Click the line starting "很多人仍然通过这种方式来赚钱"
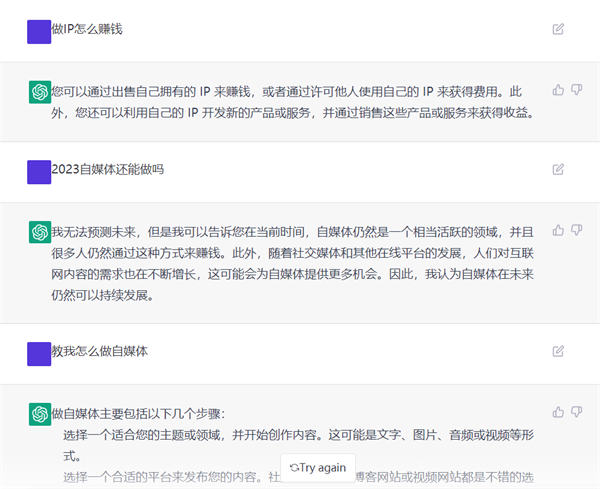Image resolution: width=600 pixels, height=489 pixels. click(x=292, y=253)
